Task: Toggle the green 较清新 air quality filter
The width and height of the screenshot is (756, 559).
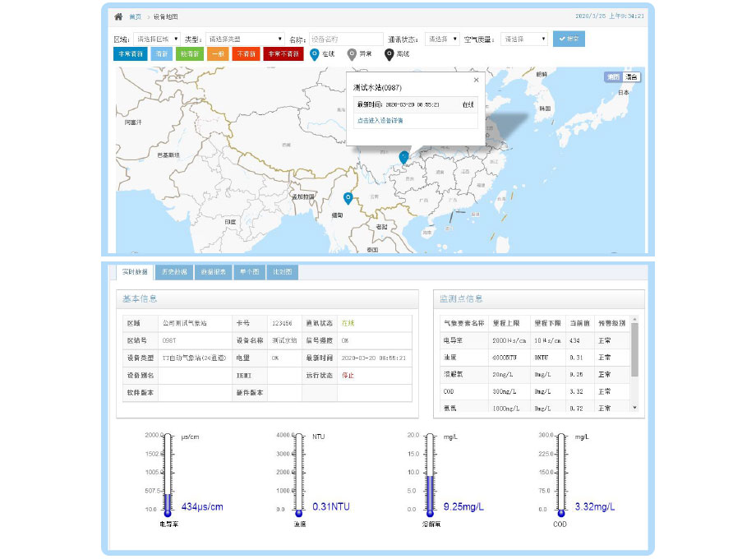Action: pyautogui.click(x=190, y=54)
